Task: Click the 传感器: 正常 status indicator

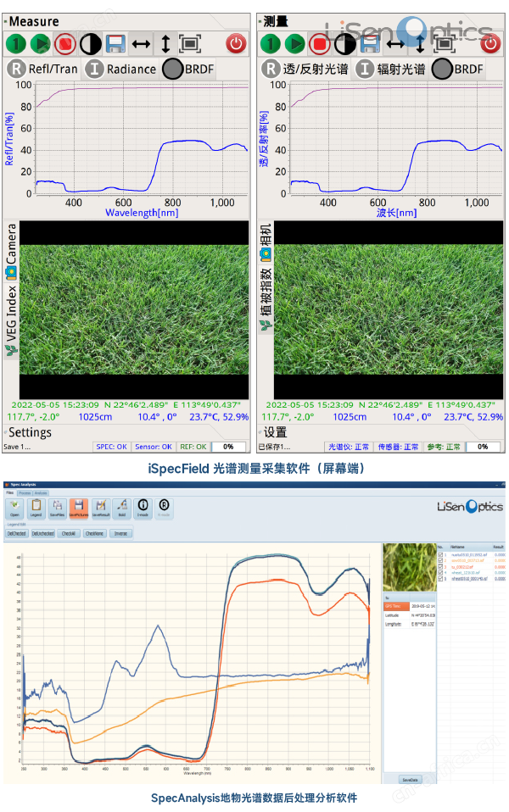Action: [398, 447]
